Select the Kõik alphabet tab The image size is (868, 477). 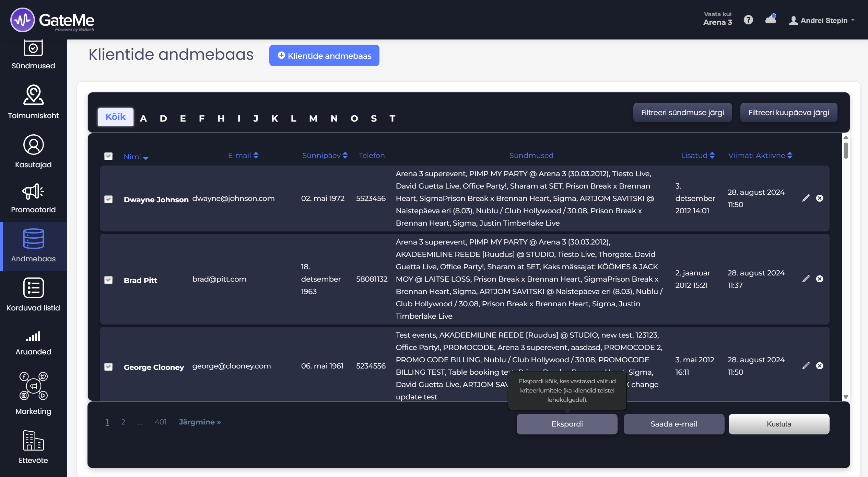(115, 117)
